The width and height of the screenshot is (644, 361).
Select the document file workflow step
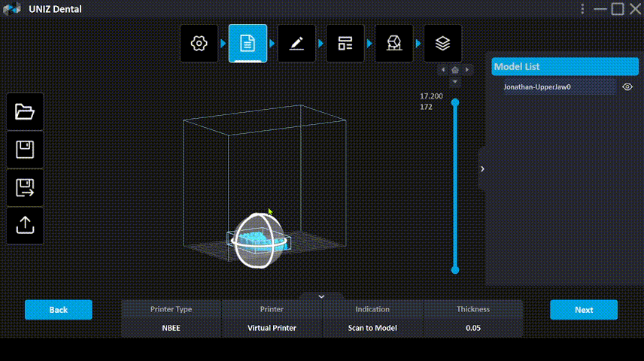pos(248,43)
